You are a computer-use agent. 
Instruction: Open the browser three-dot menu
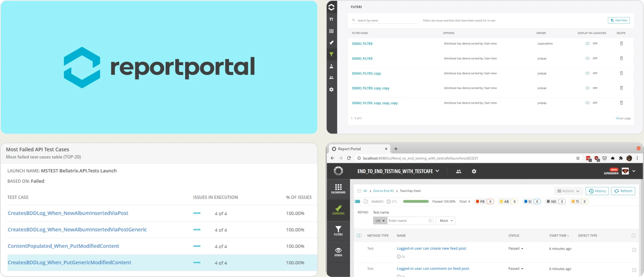click(x=637, y=158)
